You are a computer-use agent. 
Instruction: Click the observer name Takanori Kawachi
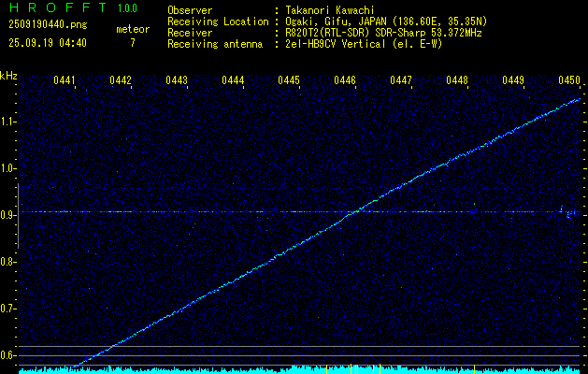tap(329, 10)
